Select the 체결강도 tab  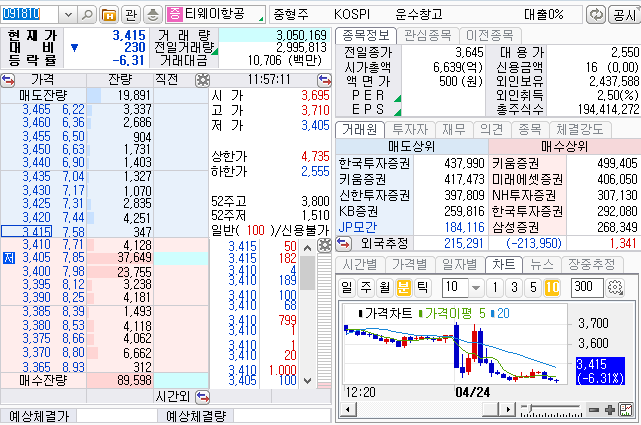[580, 130]
